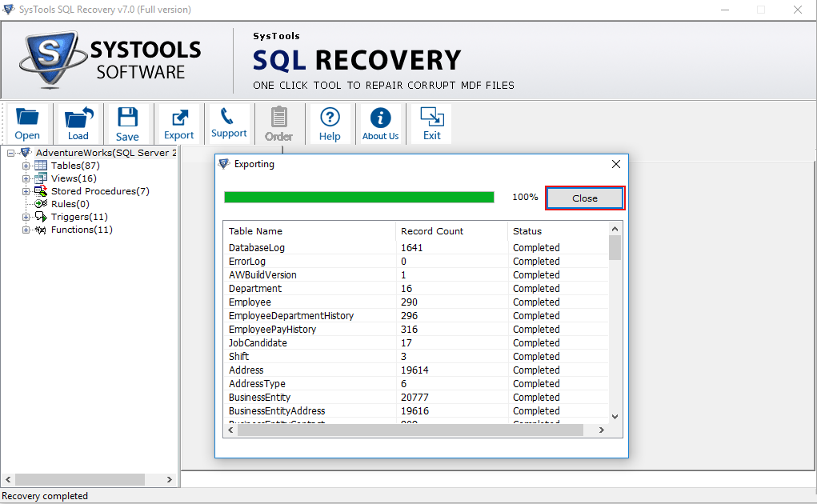Expand the Tables(87) node
This screenshot has width=817, height=504.
pyautogui.click(x=26, y=166)
